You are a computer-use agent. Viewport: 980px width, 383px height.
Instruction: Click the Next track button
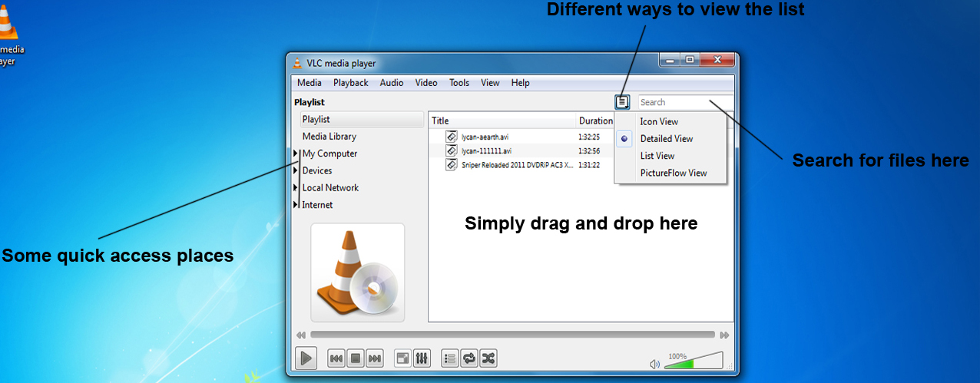(x=374, y=358)
